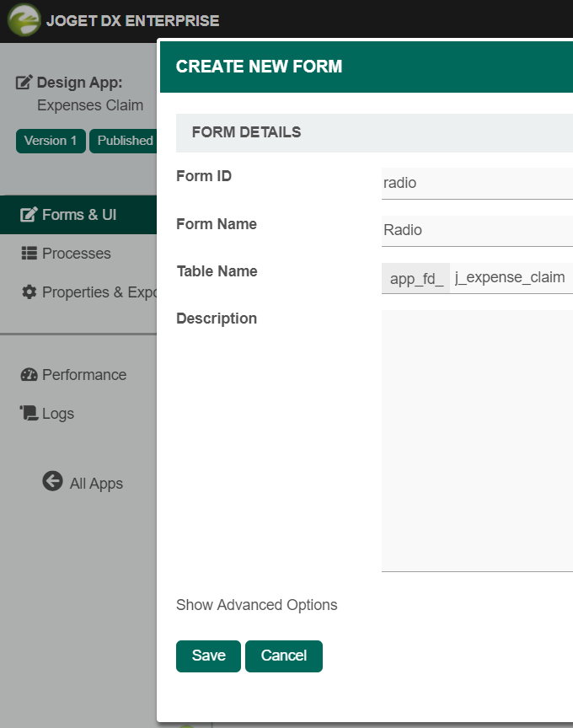
Task: Click the JOGET DX ENTERPRISE title
Action: (133, 21)
